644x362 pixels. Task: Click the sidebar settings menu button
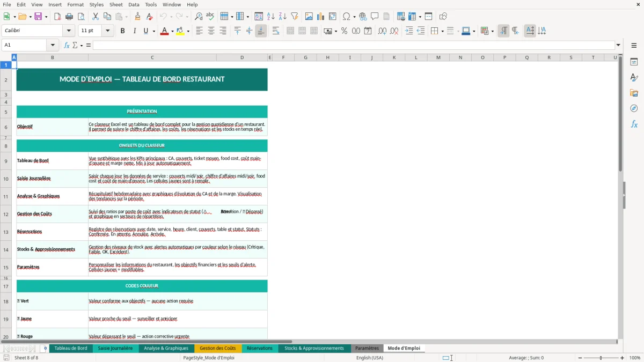pos(634,46)
